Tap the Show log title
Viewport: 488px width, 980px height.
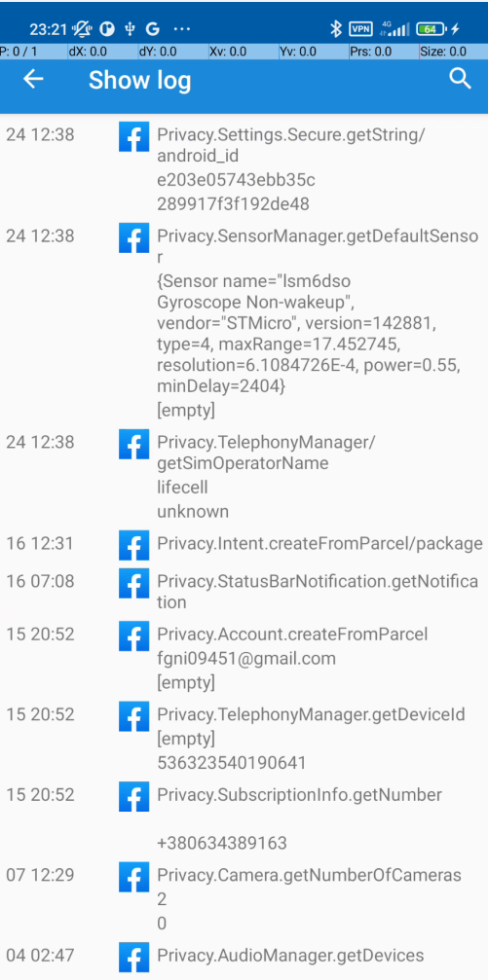[x=139, y=80]
